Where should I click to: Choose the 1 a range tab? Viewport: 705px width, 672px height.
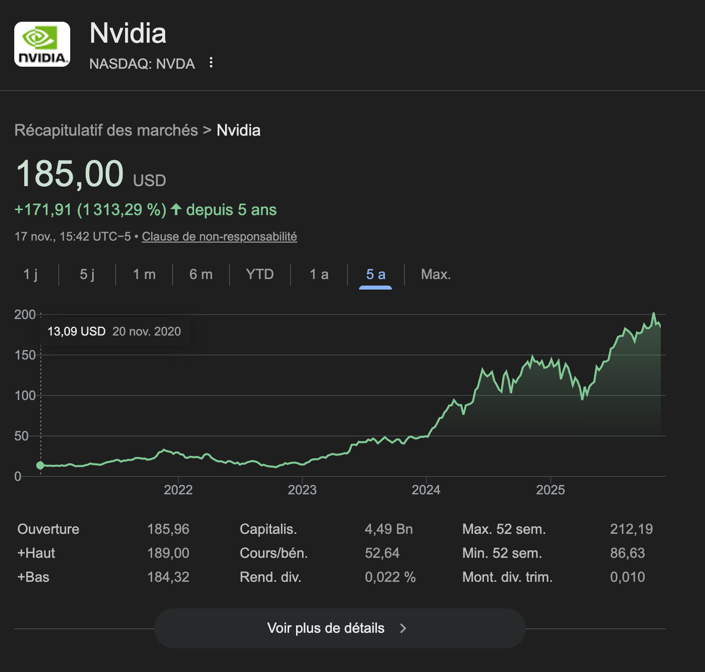[319, 274]
